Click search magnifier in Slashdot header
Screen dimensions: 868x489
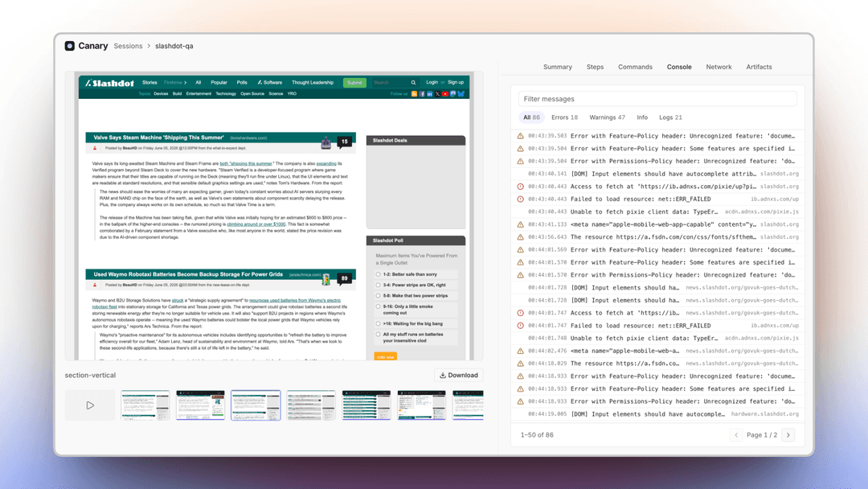413,83
